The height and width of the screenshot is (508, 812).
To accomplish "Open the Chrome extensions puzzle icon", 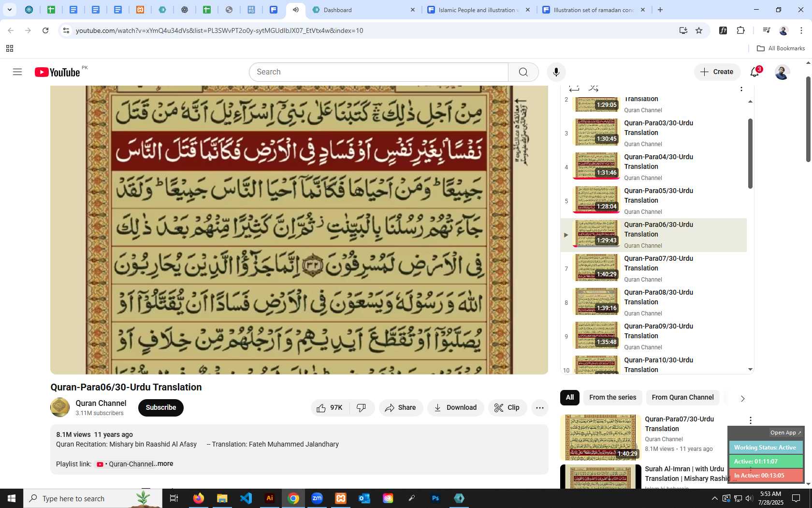I will pos(740,30).
